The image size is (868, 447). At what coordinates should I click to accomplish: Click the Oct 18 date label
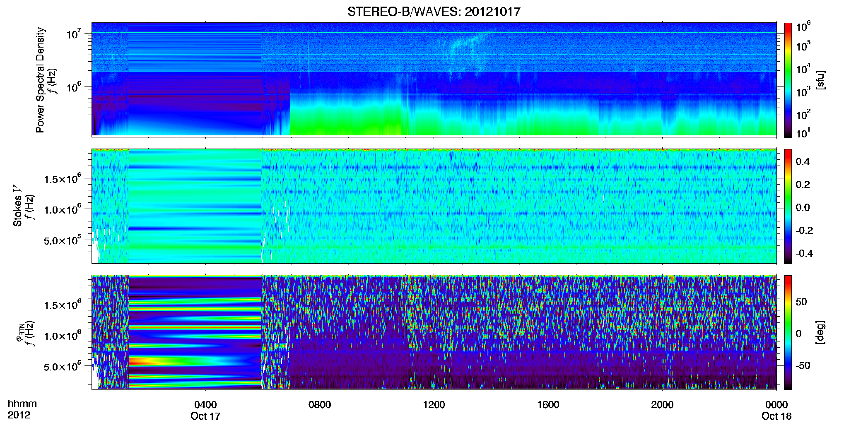pos(776,416)
